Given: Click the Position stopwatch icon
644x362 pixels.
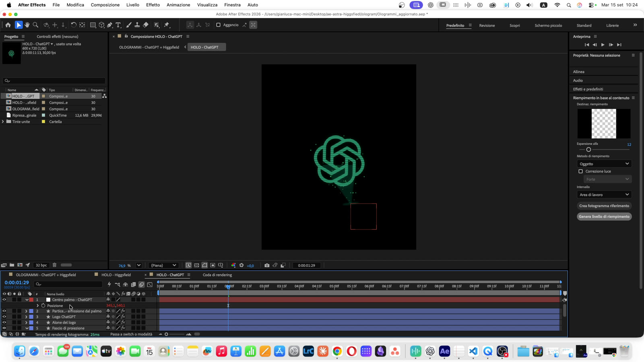Looking at the screenshot, I should click(43, 306).
